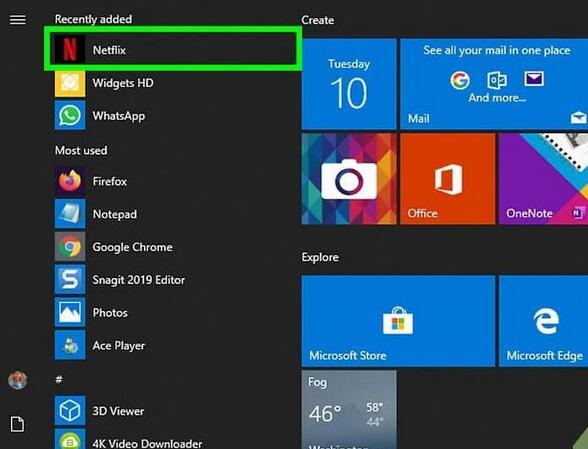Open the 4K Video Downloader icon
The height and width of the screenshot is (449, 588).
point(70,439)
